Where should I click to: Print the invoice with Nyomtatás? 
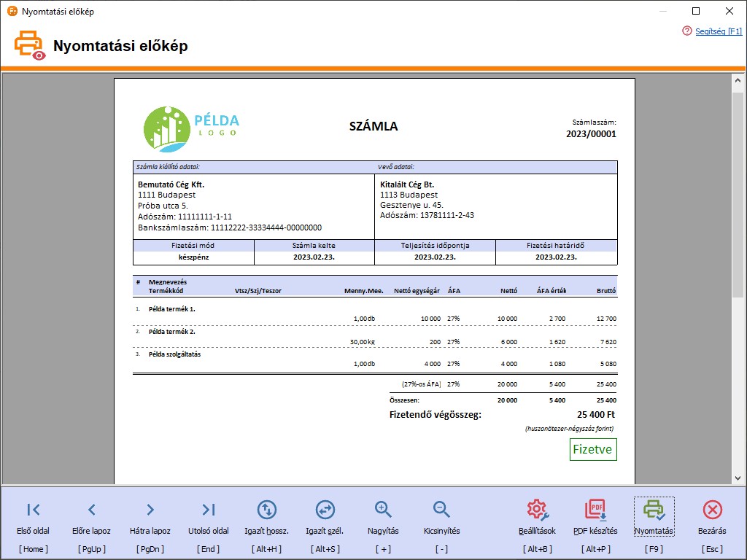pyautogui.click(x=654, y=510)
